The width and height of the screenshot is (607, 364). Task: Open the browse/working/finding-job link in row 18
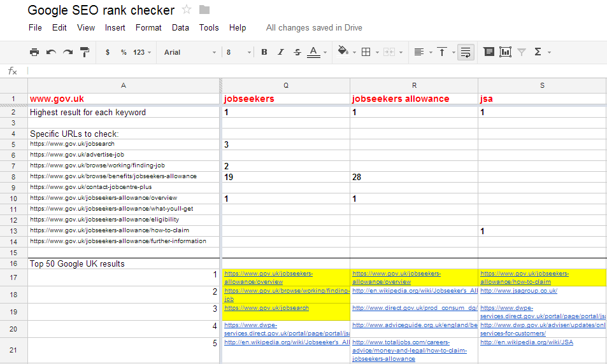(x=287, y=295)
